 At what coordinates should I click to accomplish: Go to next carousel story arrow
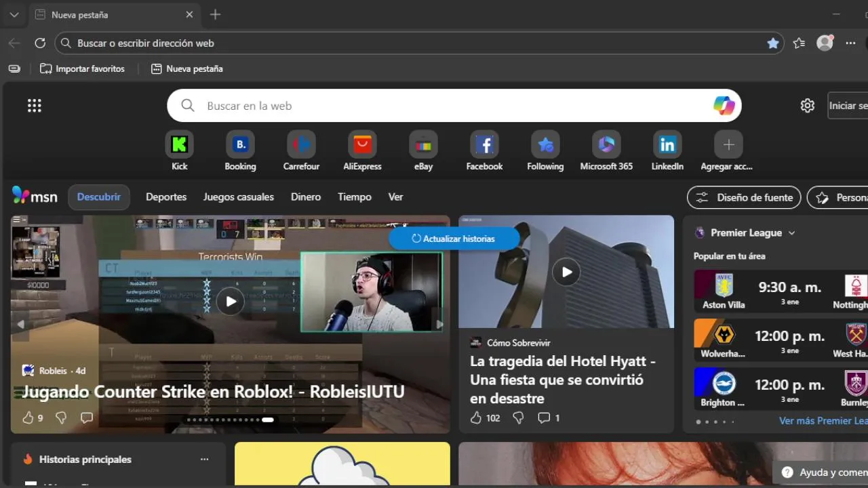[x=439, y=324]
